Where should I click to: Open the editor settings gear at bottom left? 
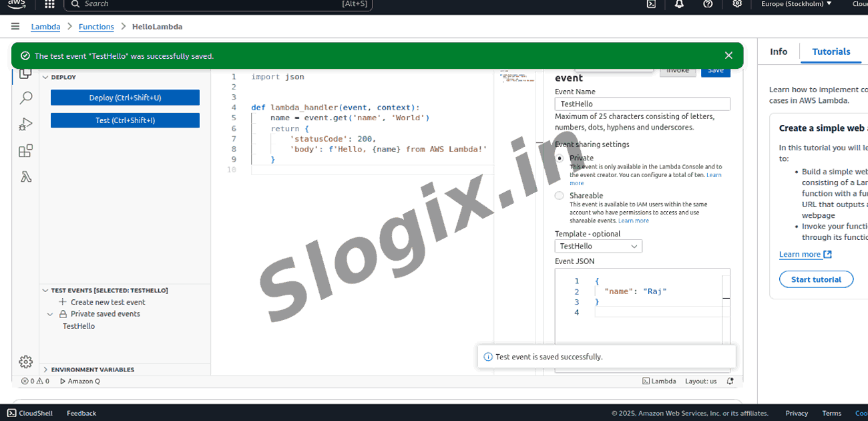[25, 362]
